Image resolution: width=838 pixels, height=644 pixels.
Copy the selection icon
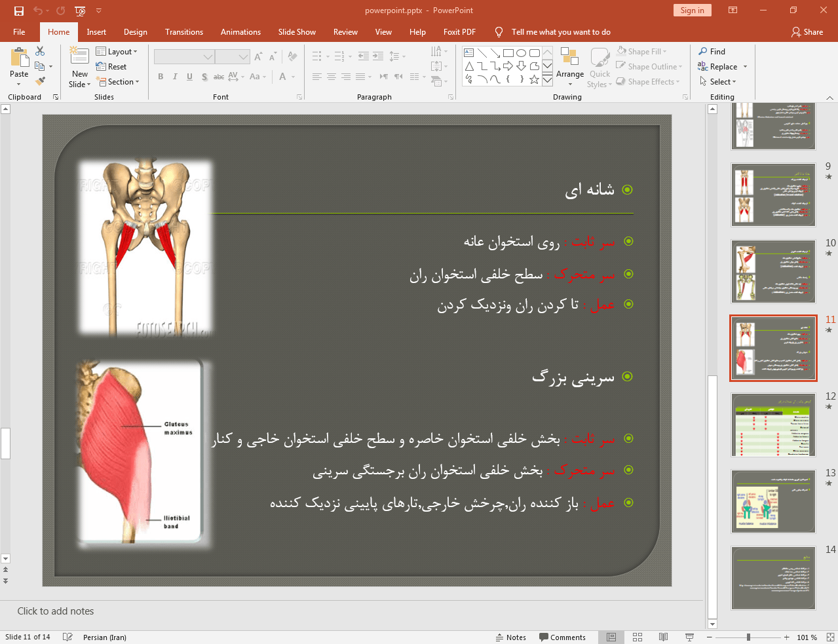click(40, 66)
